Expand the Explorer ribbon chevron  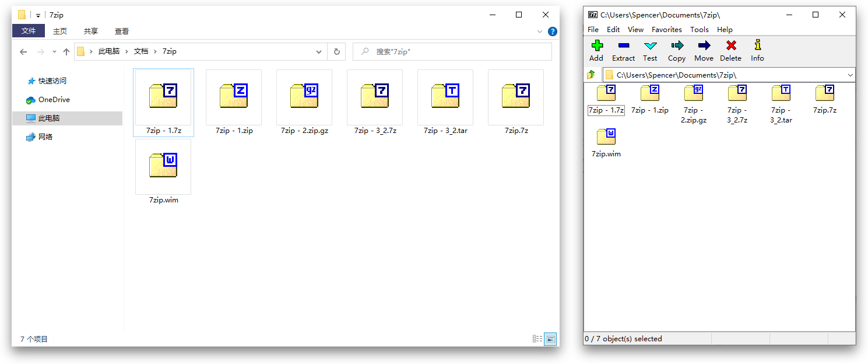coord(539,32)
